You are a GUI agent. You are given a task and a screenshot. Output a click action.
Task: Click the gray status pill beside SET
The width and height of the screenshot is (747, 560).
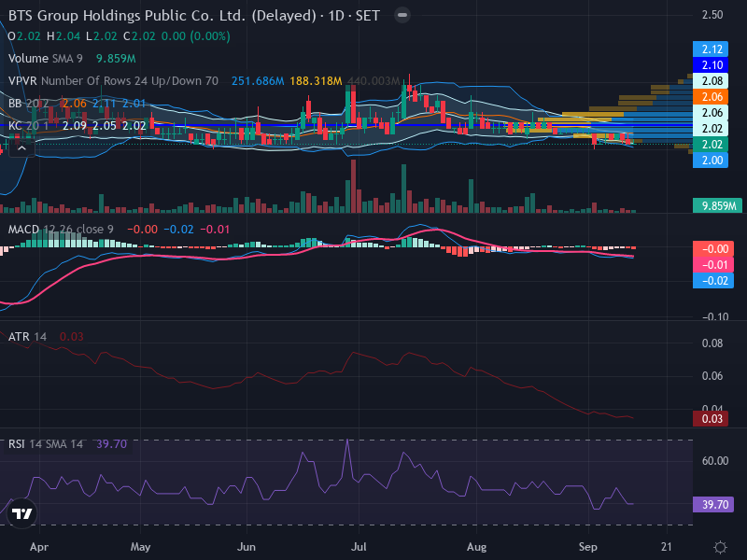point(402,15)
